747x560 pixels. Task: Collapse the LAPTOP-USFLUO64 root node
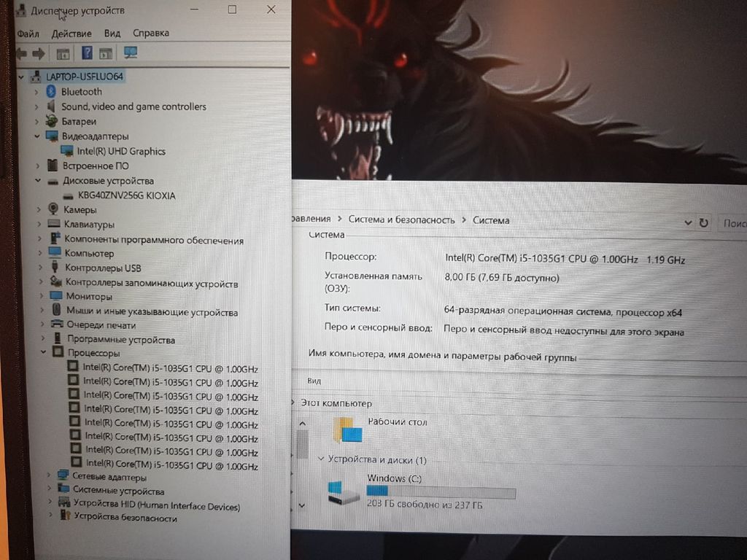(x=21, y=77)
